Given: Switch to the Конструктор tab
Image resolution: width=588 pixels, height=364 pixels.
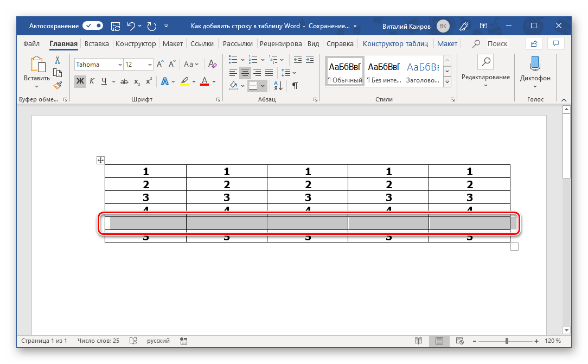Looking at the screenshot, I should 136,43.
